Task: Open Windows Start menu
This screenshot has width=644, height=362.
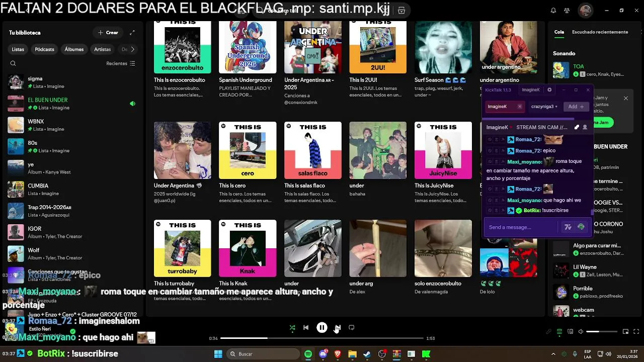Action: click(x=218, y=354)
